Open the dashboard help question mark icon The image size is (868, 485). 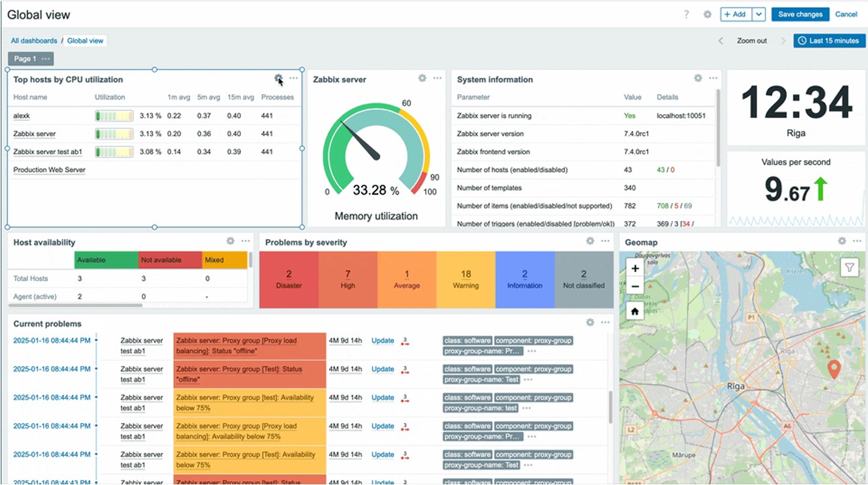click(685, 14)
